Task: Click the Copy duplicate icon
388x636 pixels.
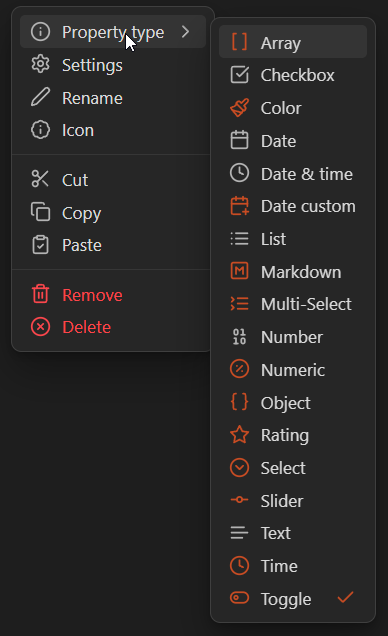Action: click(41, 212)
